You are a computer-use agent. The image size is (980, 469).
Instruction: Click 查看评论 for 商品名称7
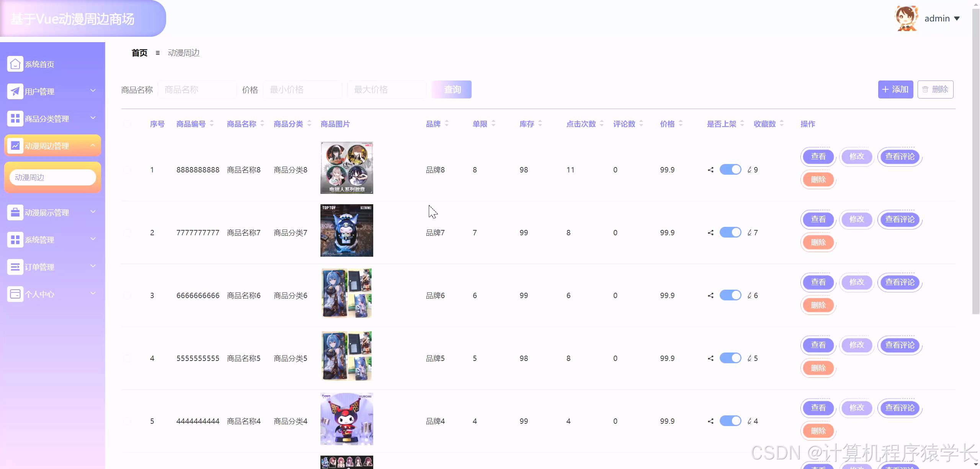[900, 219]
